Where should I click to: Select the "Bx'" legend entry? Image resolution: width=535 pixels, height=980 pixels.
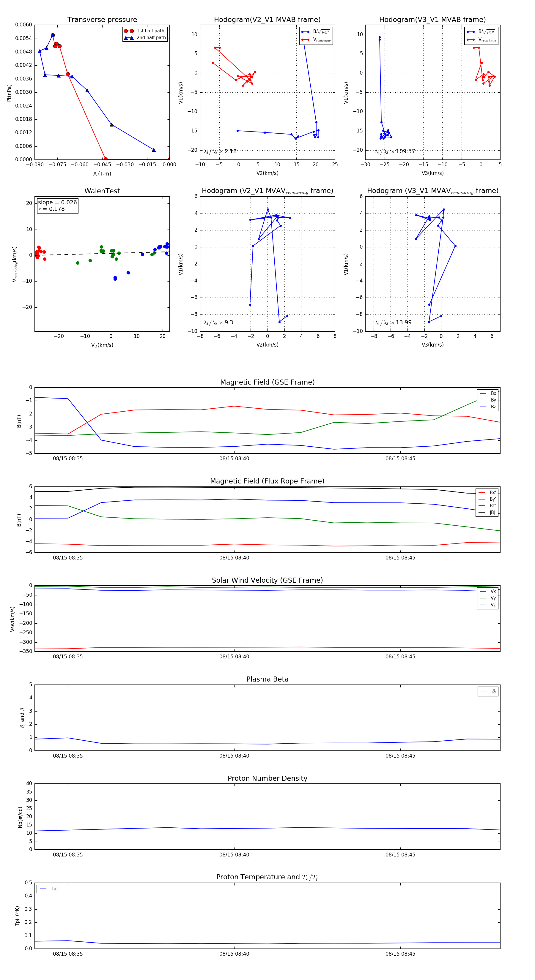[x=487, y=493]
